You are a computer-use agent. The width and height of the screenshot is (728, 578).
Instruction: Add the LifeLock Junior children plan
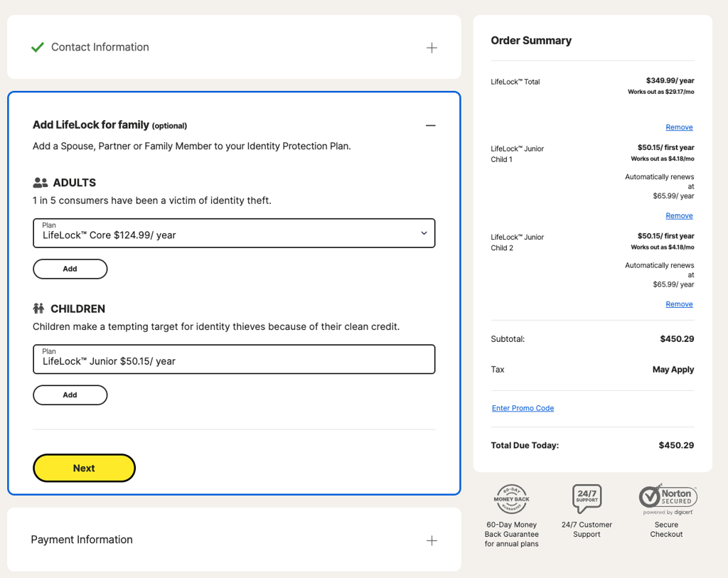tap(70, 395)
